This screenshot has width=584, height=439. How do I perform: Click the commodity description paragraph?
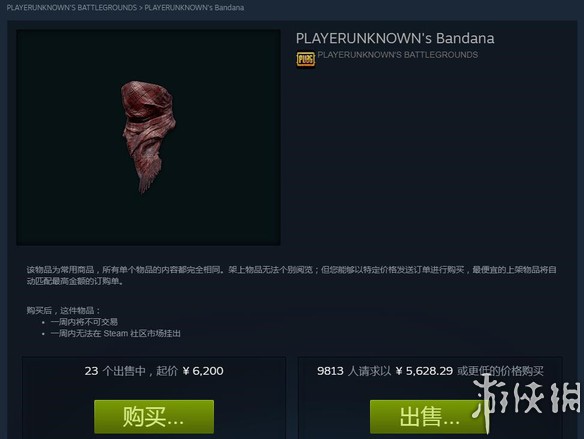click(x=292, y=275)
